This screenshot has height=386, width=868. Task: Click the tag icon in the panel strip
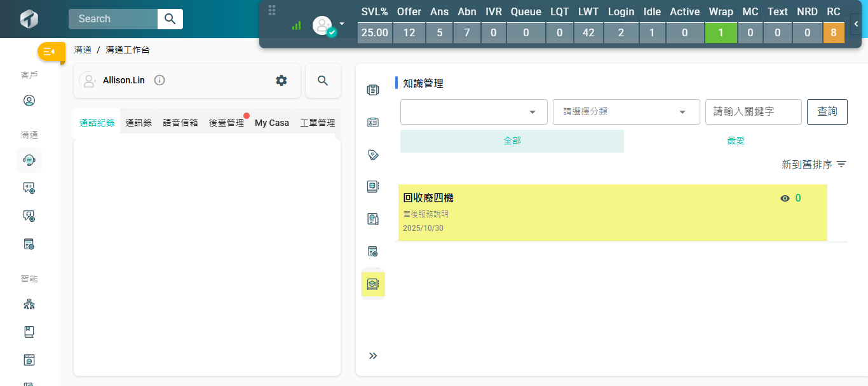[373, 155]
